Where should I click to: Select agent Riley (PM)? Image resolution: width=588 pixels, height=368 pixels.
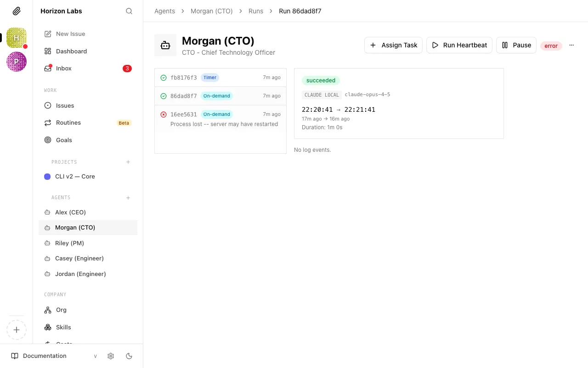[x=88, y=243]
